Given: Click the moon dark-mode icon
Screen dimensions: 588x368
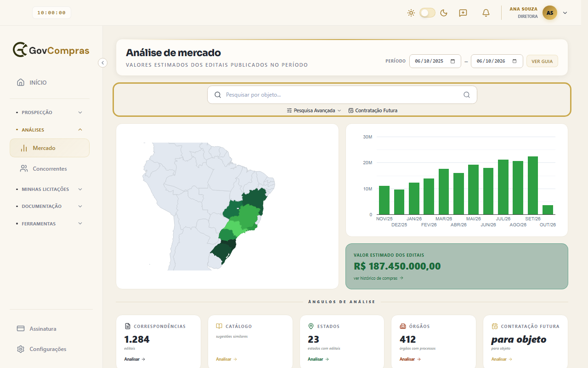Looking at the screenshot, I should [444, 13].
